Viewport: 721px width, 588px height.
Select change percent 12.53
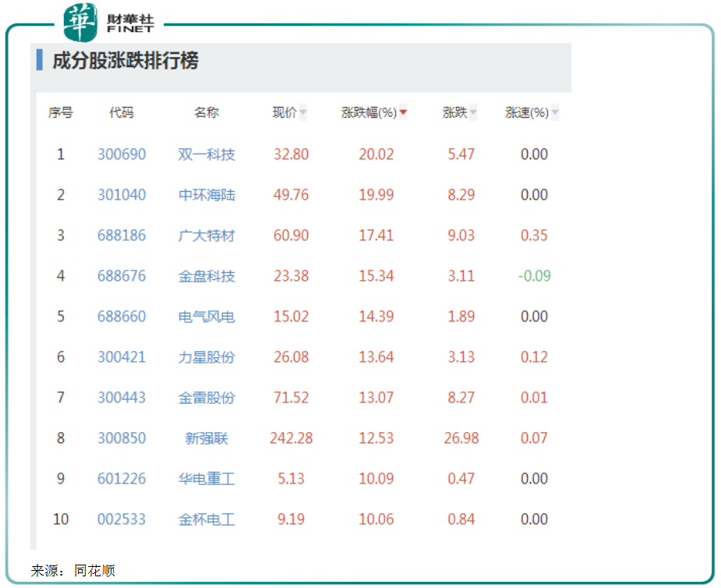[x=376, y=437]
